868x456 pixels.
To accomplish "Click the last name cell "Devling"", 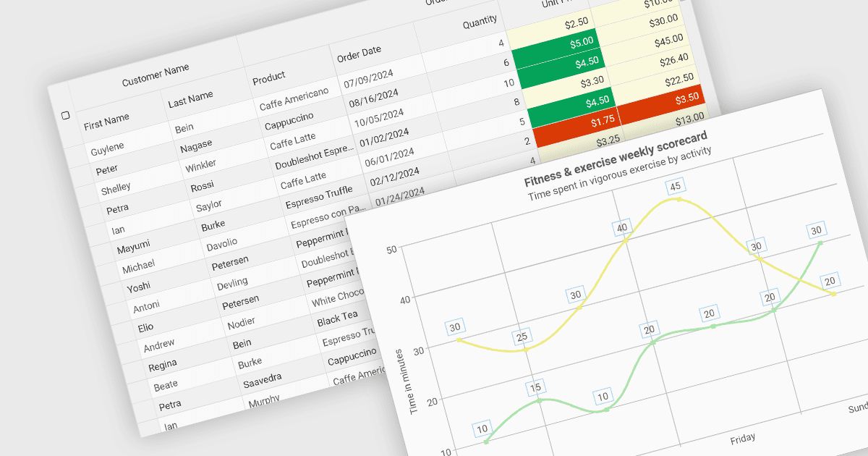I will (x=232, y=284).
